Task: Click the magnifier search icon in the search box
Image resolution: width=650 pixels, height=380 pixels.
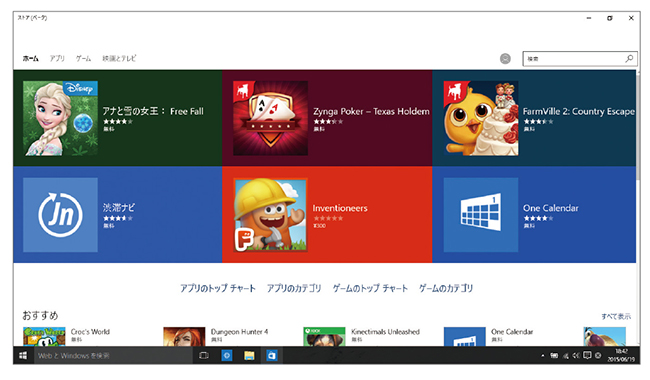Action: pos(629,58)
